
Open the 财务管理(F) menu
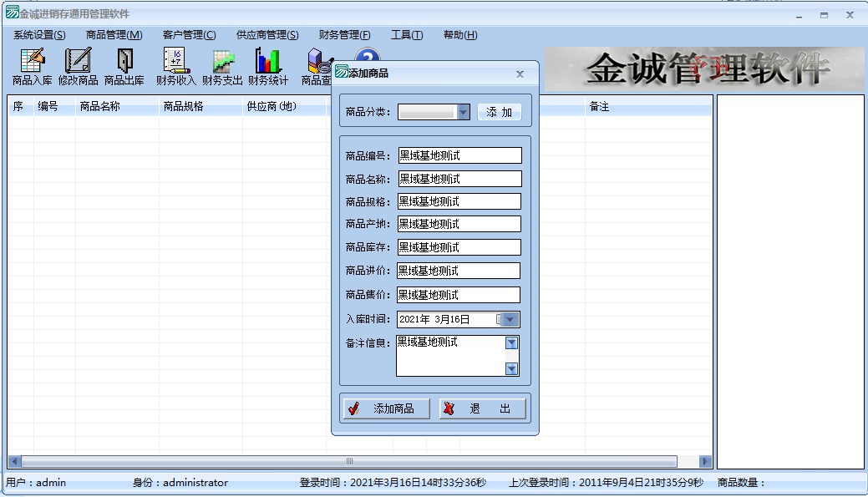pos(344,35)
